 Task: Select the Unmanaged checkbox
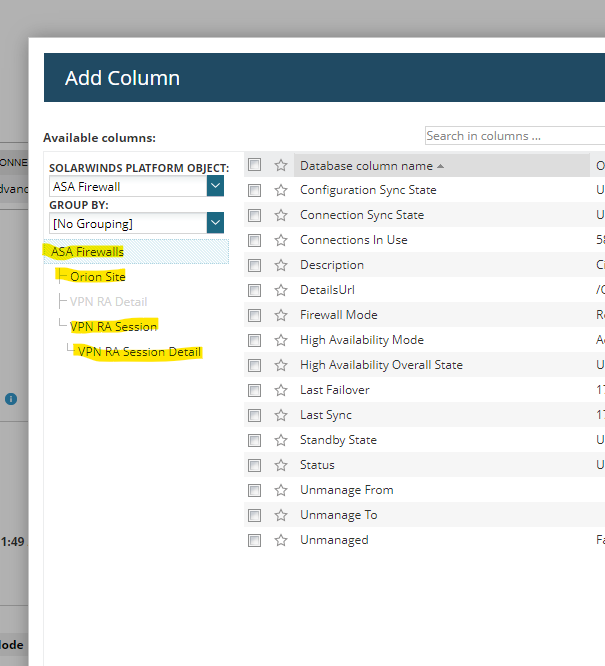pyautogui.click(x=254, y=541)
